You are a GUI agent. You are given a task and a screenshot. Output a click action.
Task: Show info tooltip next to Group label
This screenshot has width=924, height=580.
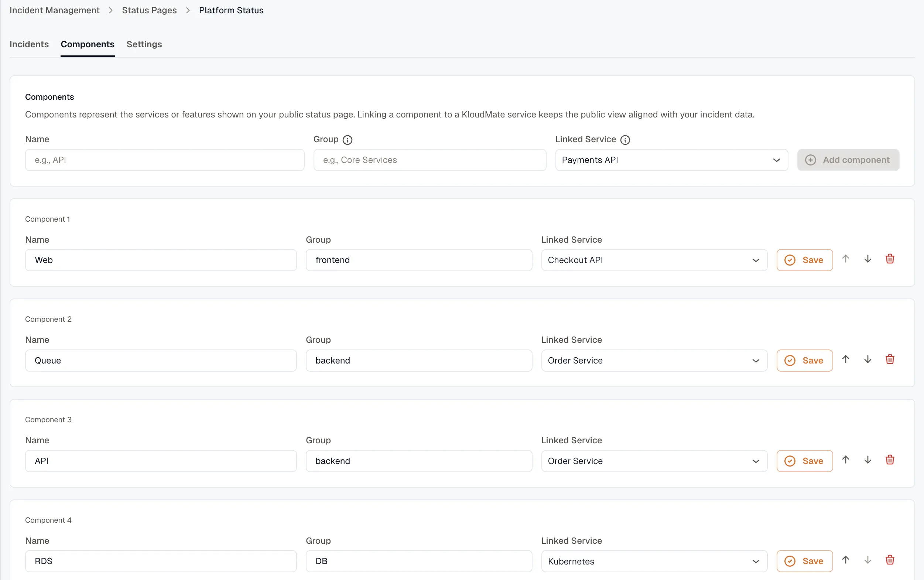pyautogui.click(x=348, y=140)
